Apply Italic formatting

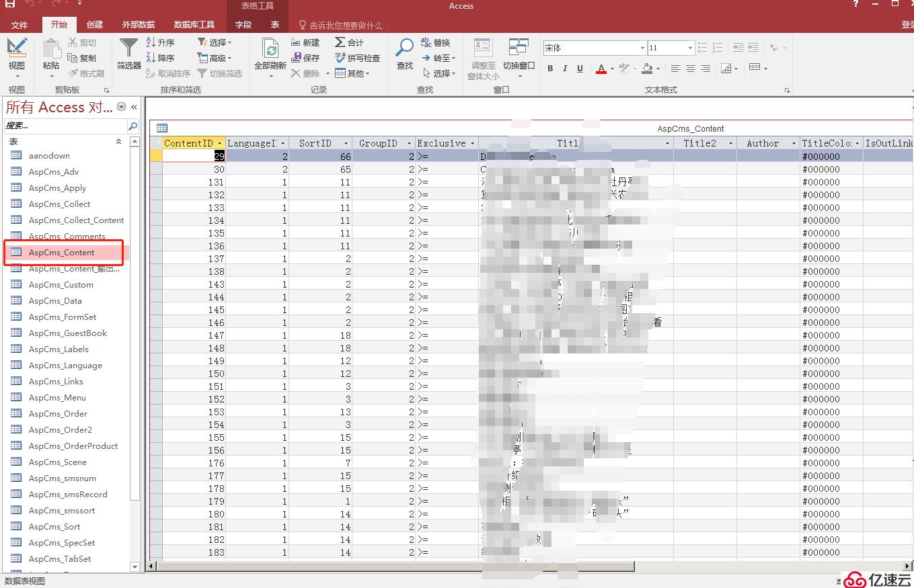[565, 69]
